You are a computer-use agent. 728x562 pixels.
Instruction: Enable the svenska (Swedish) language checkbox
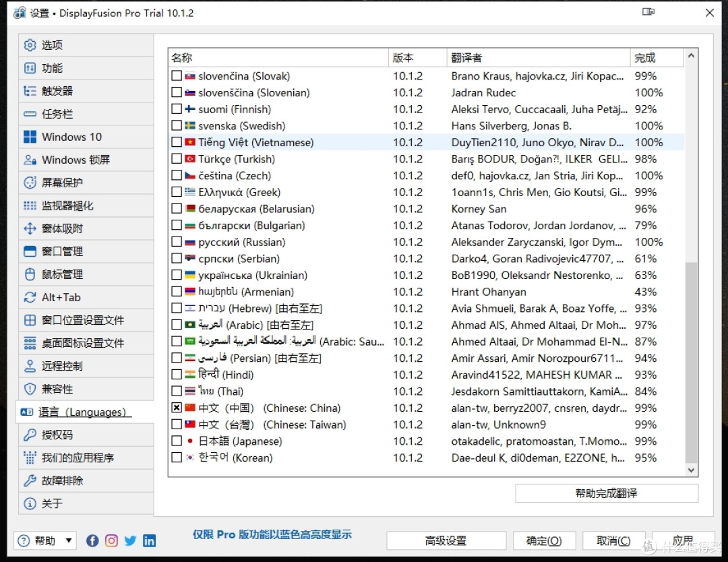click(177, 125)
